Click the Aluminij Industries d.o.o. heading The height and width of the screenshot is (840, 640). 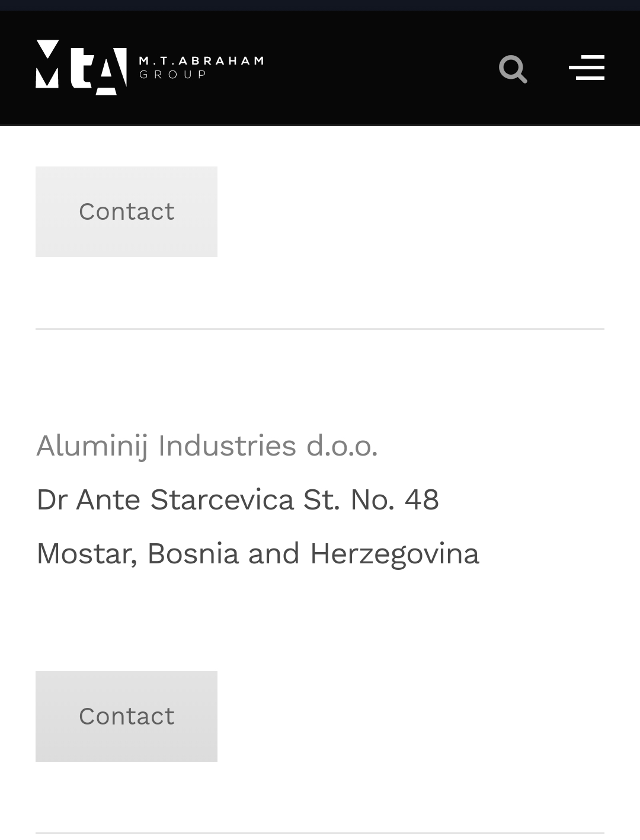pyautogui.click(x=207, y=445)
